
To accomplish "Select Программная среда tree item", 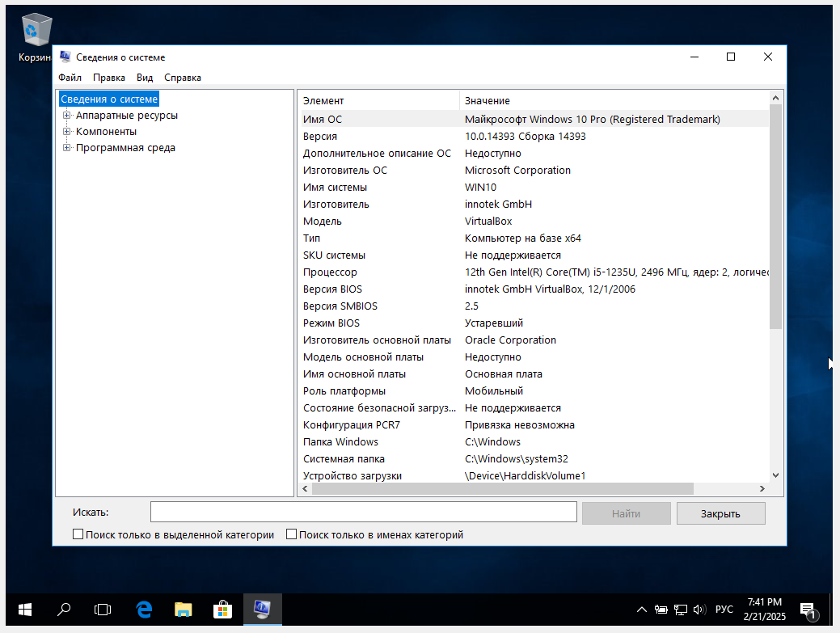I will (125, 147).
